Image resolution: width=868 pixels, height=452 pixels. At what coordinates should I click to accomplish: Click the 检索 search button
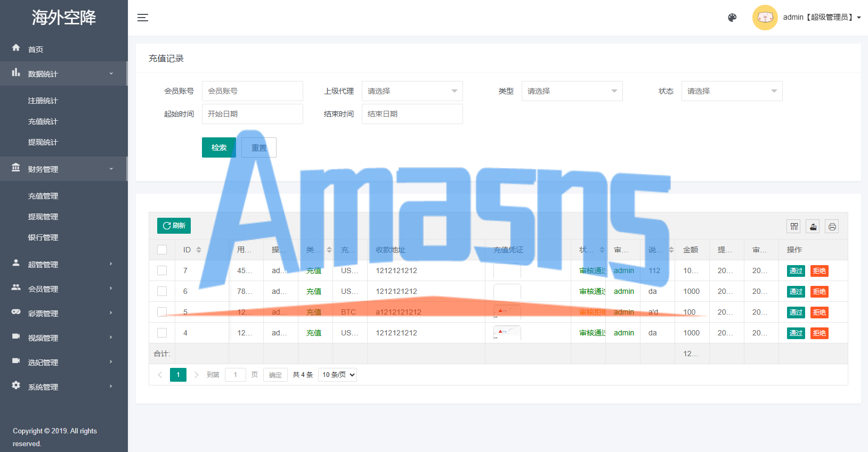click(x=219, y=147)
